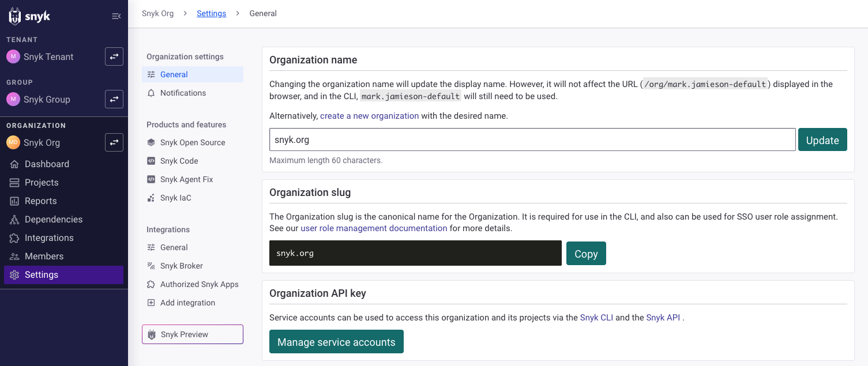Follow the 'create a new organization' link

pyautogui.click(x=369, y=116)
